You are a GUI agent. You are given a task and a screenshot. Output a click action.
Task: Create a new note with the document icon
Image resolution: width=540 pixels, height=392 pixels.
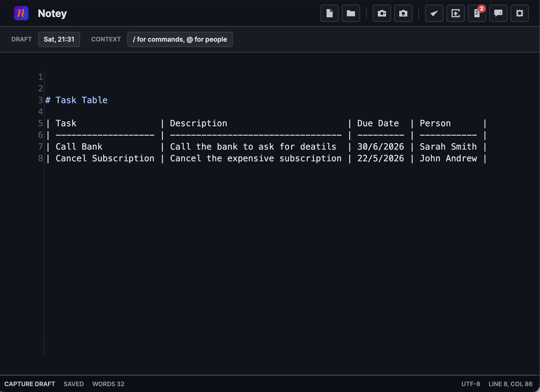coord(329,13)
